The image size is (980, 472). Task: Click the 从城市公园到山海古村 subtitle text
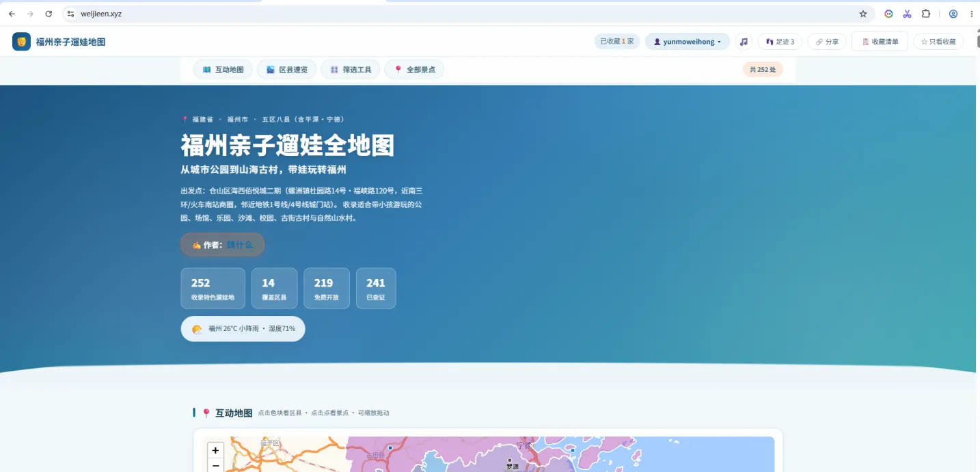point(263,170)
